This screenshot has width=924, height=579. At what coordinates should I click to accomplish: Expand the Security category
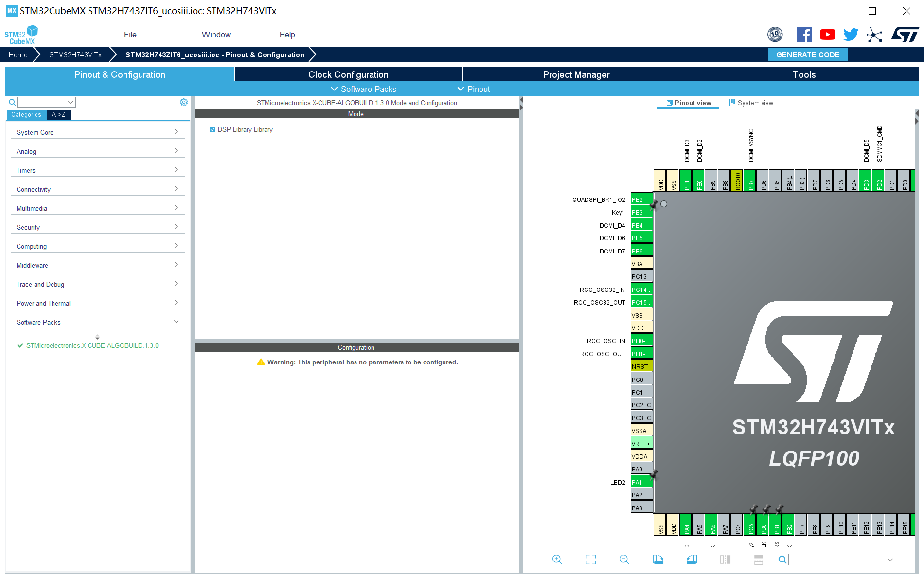[x=98, y=227]
